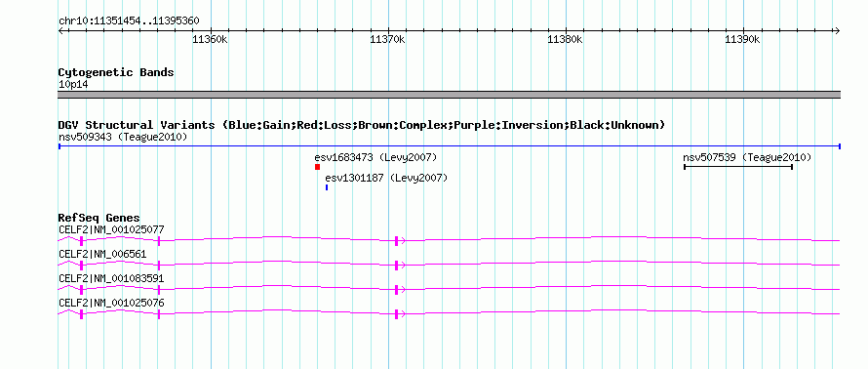Click the RefSeq Genes track heading
Screen dimensions: 868x369
99,218
